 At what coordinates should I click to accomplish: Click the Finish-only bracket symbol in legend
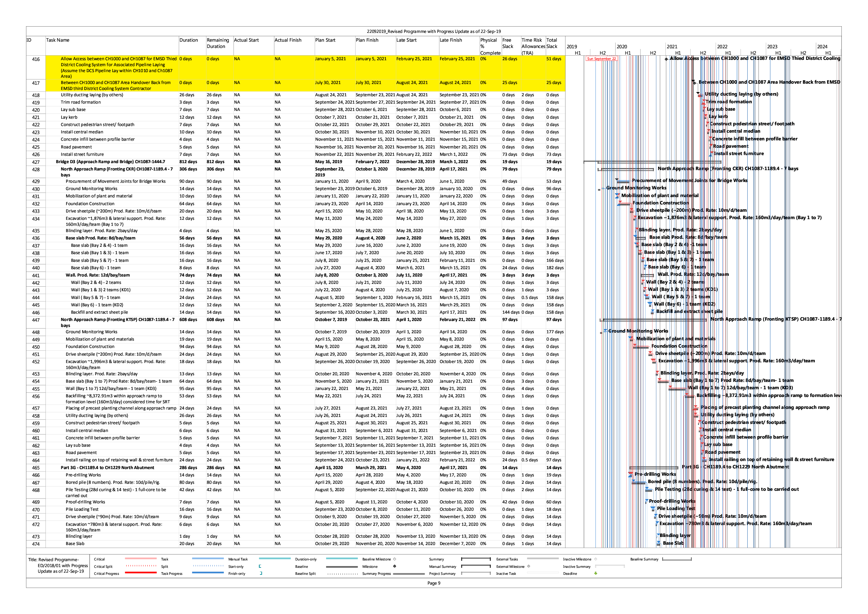point(261,573)
